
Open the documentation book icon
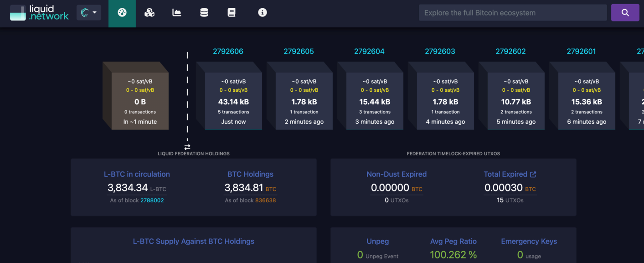point(232,13)
